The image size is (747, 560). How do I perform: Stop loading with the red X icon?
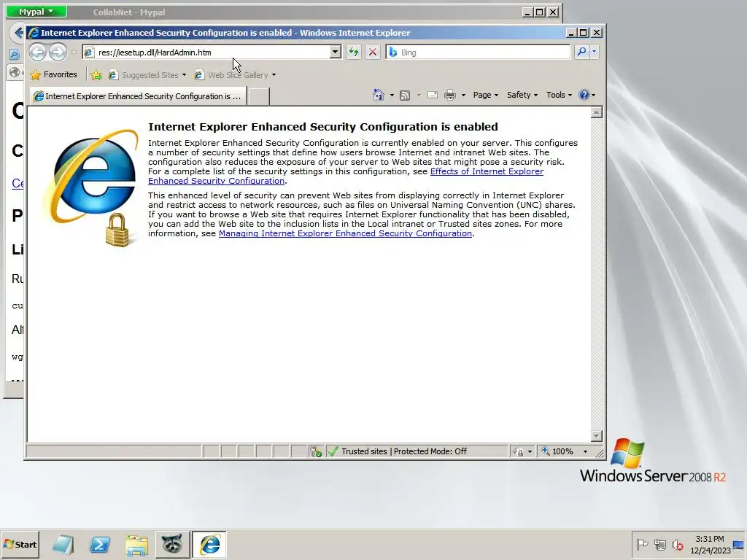[x=373, y=52]
